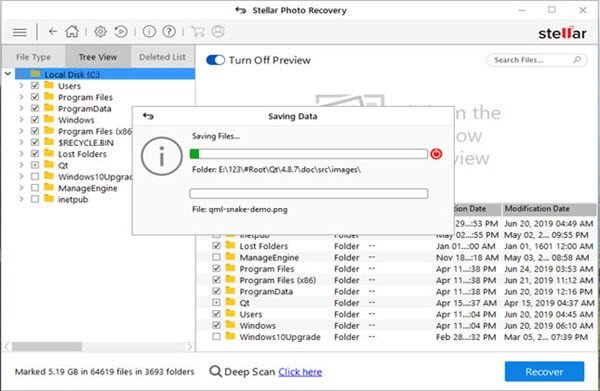Uncheck Lost Folders checkbox in file list
The width and height of the screenshot is (600, 391).
pyautogui.click(x=216, y=246)
